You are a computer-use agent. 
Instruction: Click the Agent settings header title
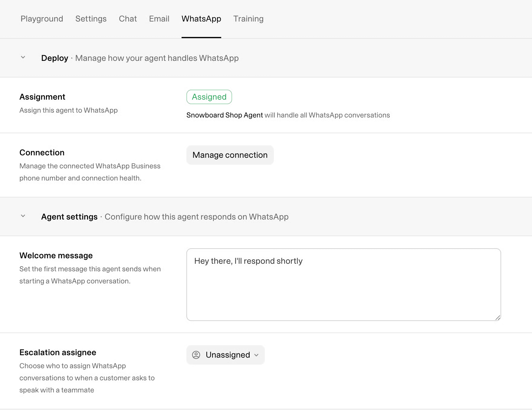point(69,217)
